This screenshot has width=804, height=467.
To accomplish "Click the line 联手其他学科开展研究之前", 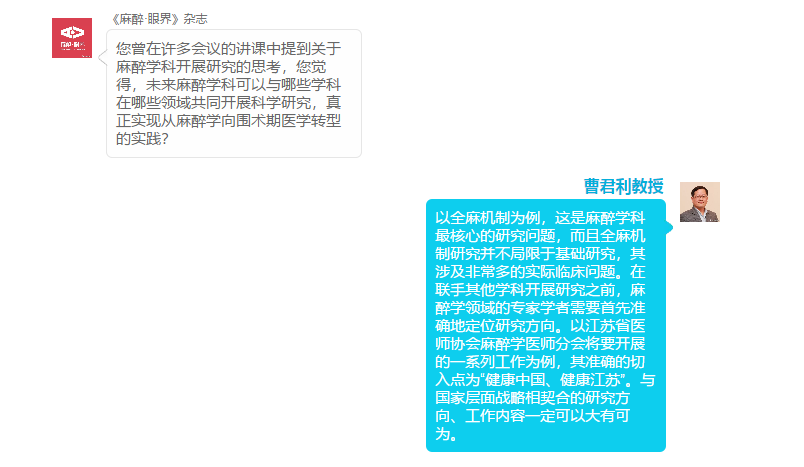I will [540, 290].
